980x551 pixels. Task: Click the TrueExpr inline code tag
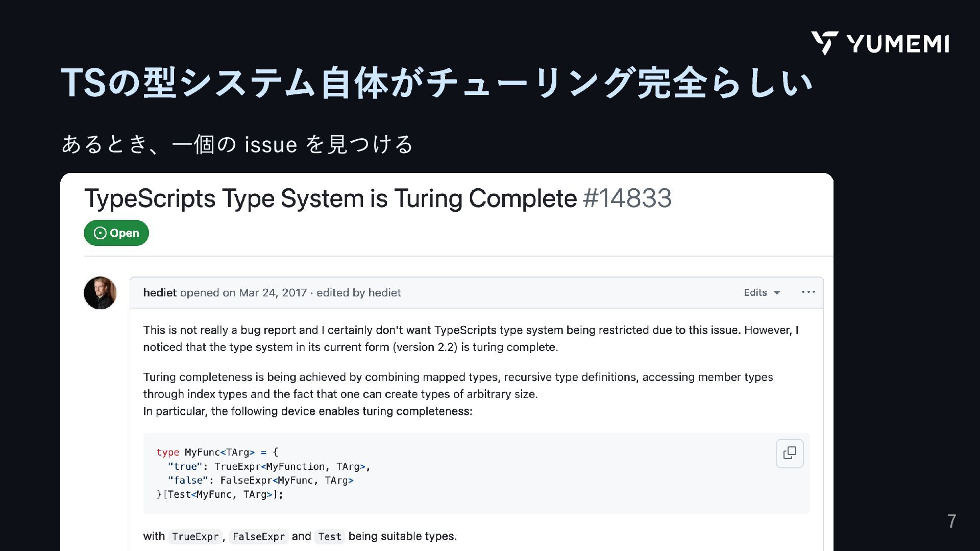coord(195,536)
